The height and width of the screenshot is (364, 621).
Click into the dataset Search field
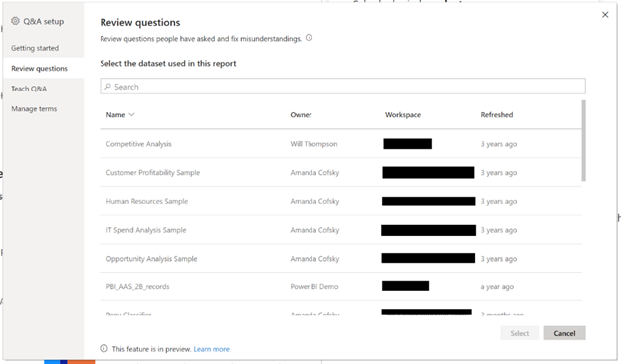click(x=342, y=86)
